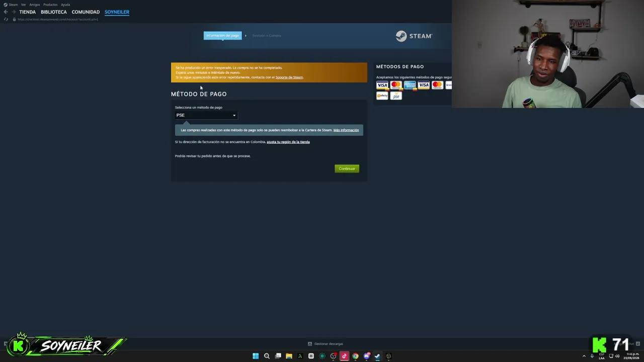Open TikTok from the taskbar
This screenshot has height=362, width=644.
pyautogui.click(x=344, y=356)
